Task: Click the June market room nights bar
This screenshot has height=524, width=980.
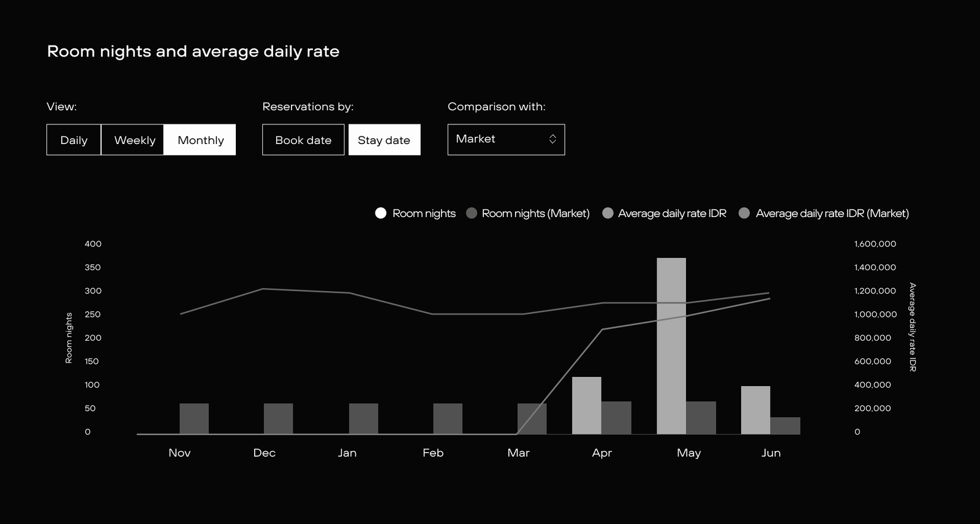Action: [785, 426]
